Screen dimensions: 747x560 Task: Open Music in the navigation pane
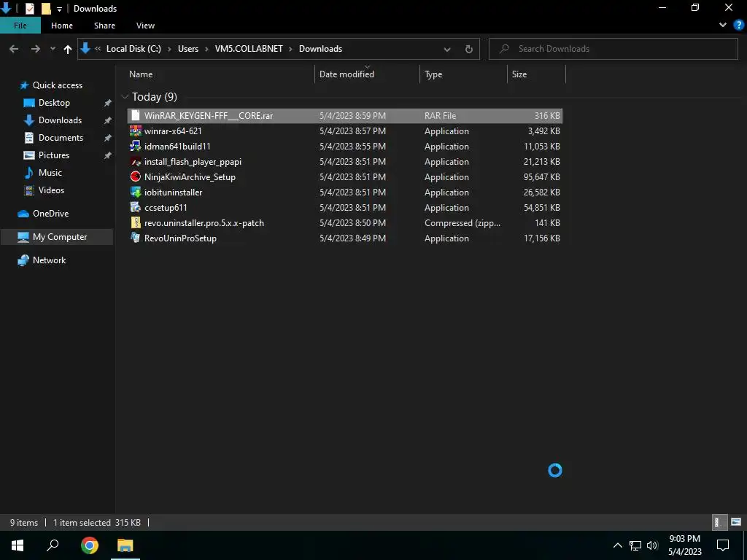pyautogui.click(x=50, y=172)
